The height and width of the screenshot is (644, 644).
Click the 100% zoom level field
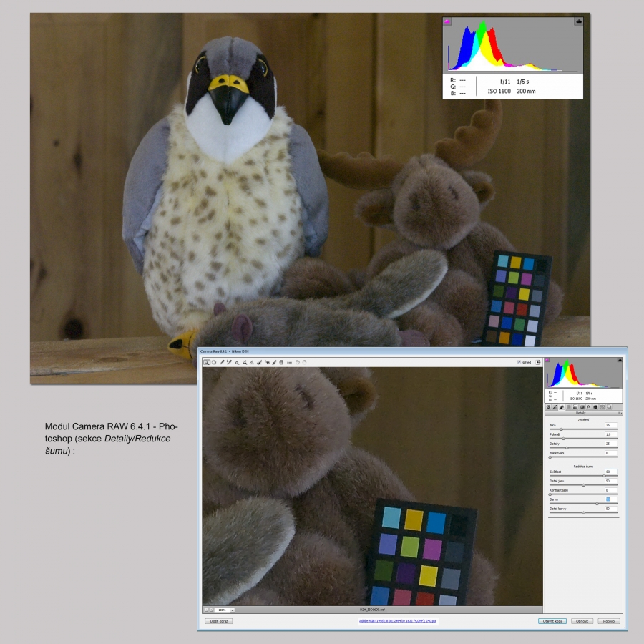click(222, 610)
